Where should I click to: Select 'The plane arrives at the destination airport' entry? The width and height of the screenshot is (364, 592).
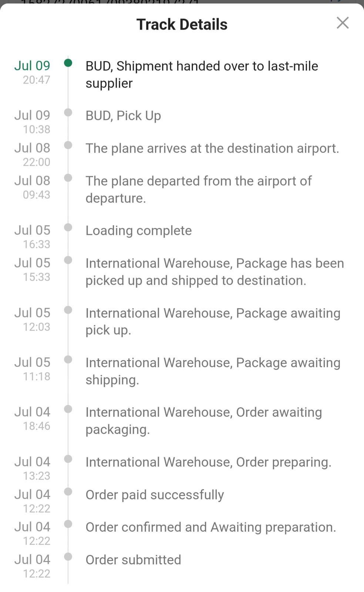212,148
